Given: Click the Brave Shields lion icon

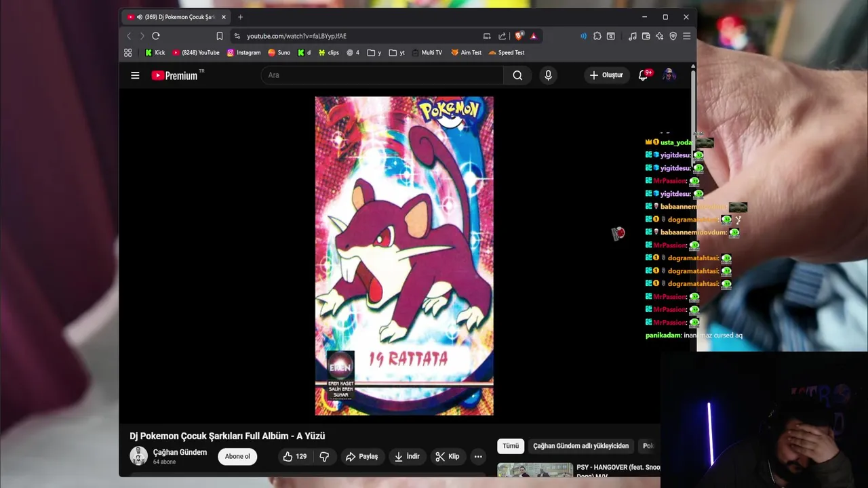Looking at the screenshot, I should point(519,36).
